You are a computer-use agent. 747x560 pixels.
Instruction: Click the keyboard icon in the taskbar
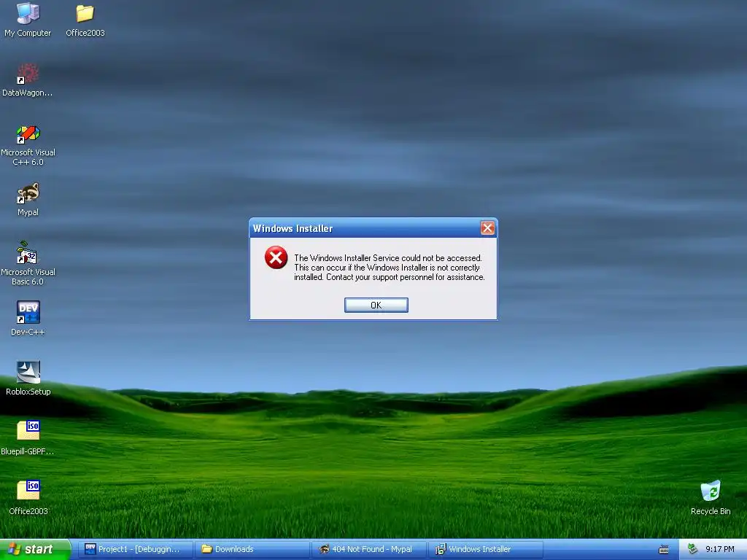tap(664, 550)
